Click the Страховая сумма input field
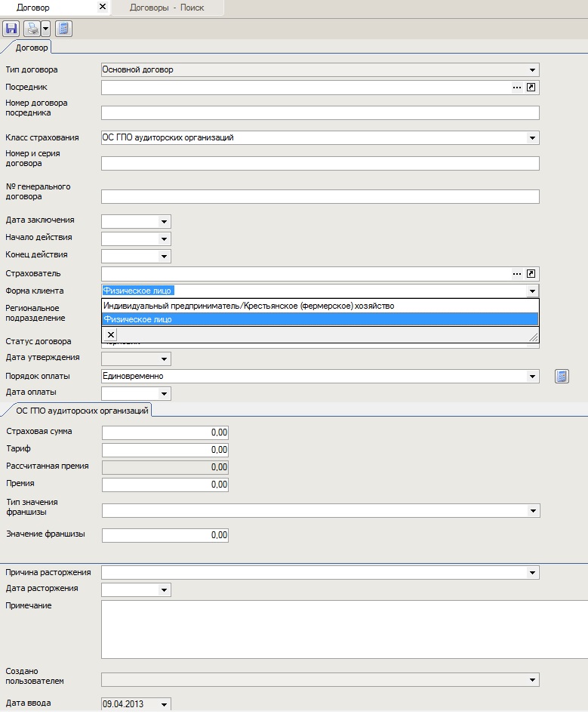Image resolution: width=588 pixels, height=714 pixels. coord(165,432)
